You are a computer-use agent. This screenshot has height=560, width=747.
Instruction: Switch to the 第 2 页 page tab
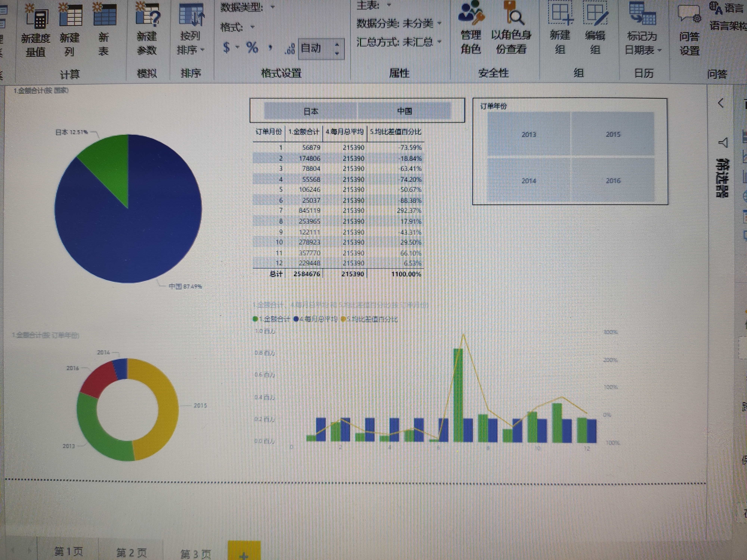132,552
